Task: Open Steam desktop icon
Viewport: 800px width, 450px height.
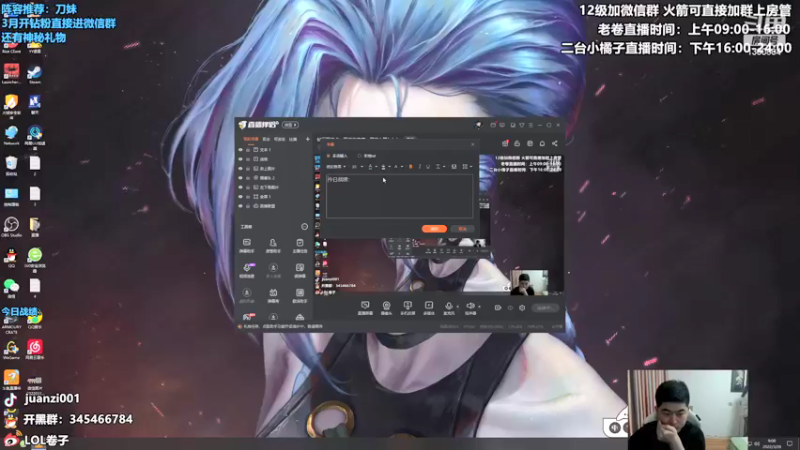Action: tap(35, 74)
